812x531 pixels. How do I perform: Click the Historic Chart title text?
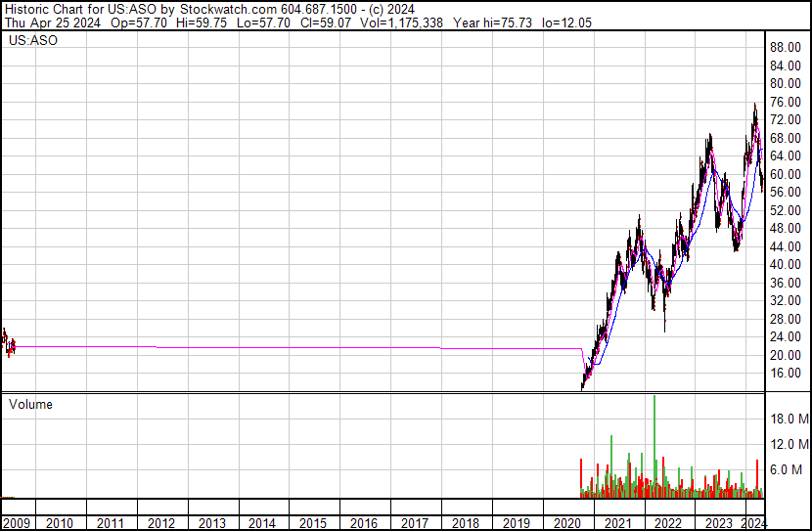43,9
